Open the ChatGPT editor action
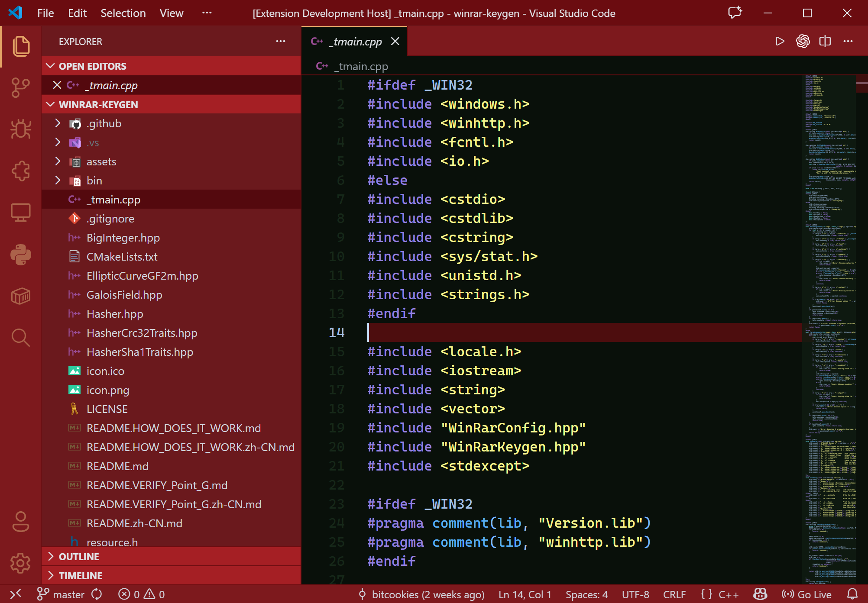Screen dimensions: 868x603 point(803,41)
